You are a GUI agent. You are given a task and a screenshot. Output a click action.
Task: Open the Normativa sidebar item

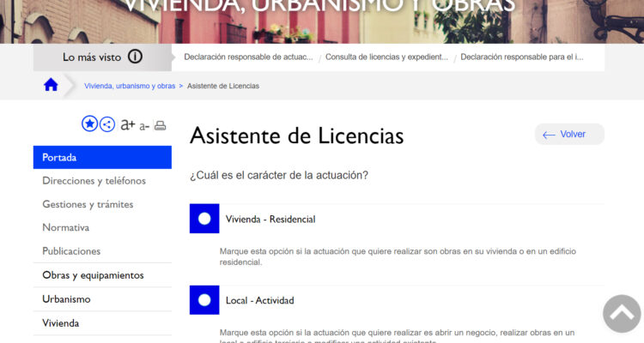click(x=66, y=228)
